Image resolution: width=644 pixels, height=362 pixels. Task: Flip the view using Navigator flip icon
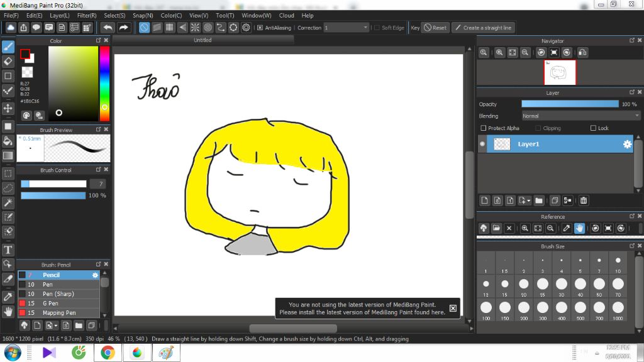tap(582, 53)
